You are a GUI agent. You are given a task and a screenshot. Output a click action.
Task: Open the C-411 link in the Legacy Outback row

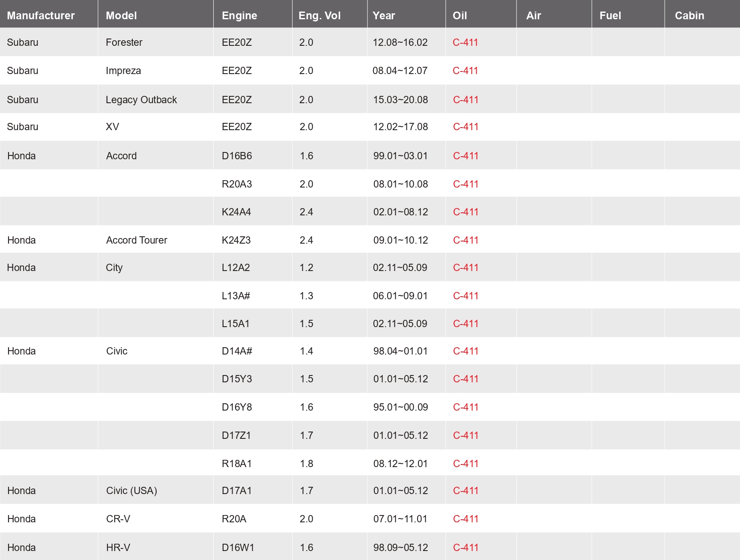[x=465, y=100]
